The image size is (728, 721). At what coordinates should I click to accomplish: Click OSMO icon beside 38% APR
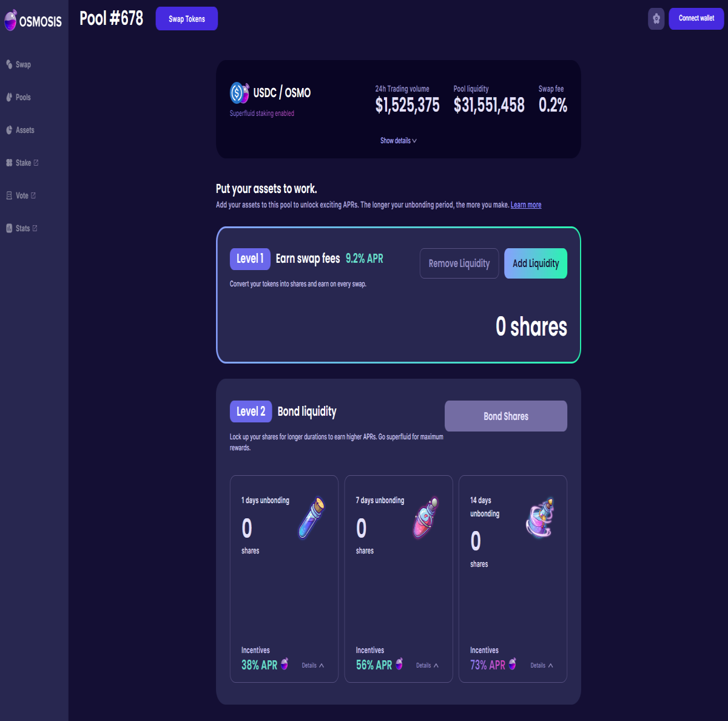point(285,663)
